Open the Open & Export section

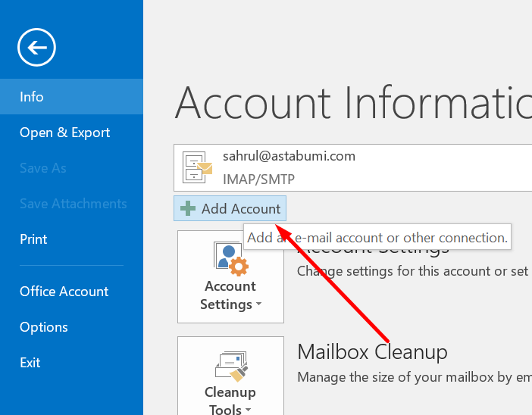(x=65, y=133)
